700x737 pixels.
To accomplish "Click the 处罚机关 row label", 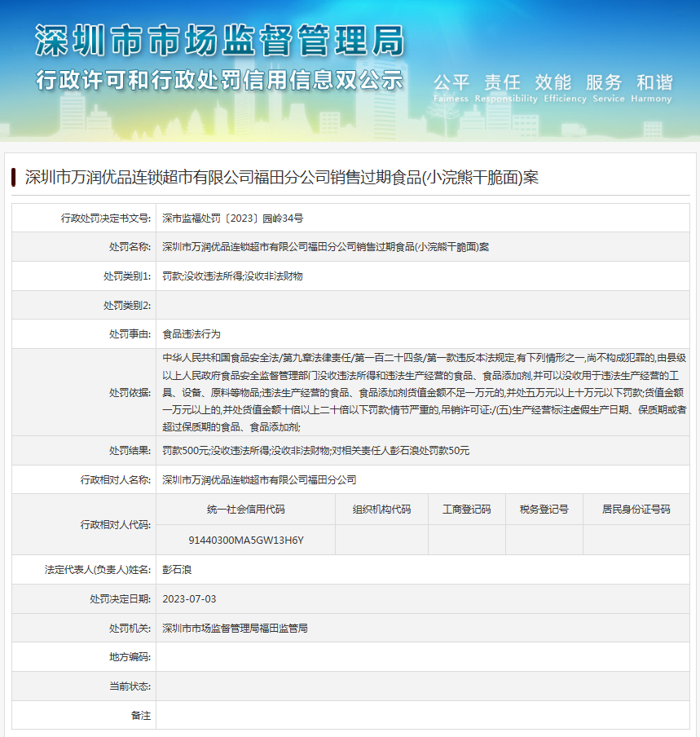I will pyautogui.click(x=130, y=629).
